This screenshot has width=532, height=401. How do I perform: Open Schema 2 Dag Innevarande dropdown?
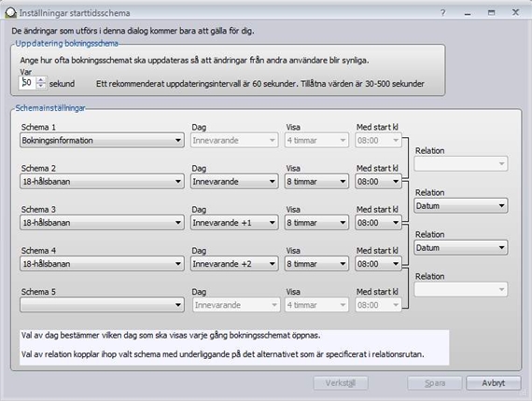(x=234, y=181)
